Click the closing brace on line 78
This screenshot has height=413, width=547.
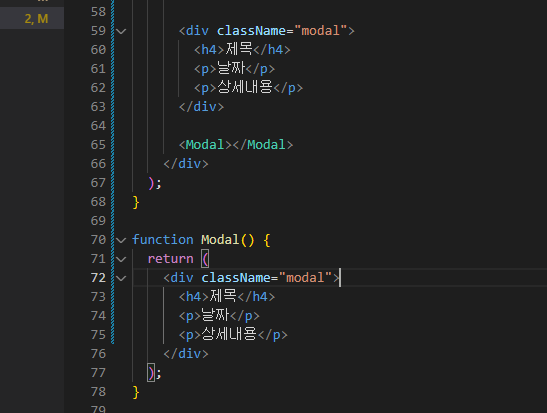tap(136, 392)
